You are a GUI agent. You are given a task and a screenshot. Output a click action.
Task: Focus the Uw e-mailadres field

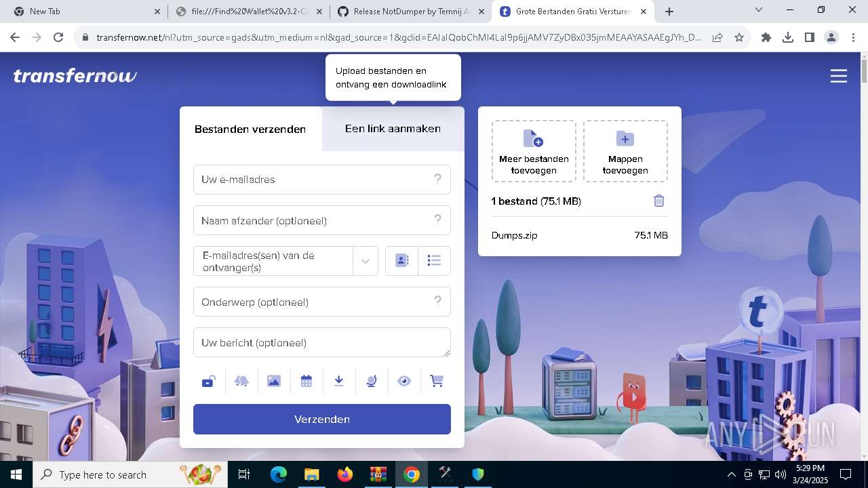click(x=322, y=180)
